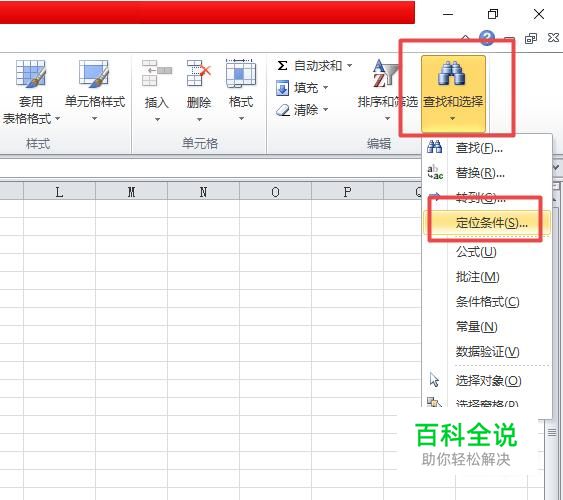Select 公式(U) menu item

point(487,252)
